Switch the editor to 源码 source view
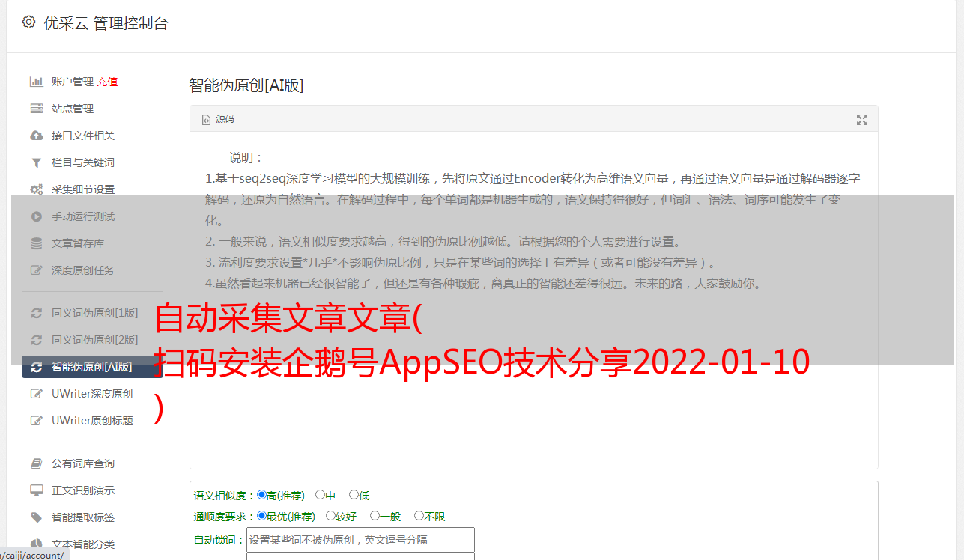This screenshot has width=964, height=560. 218,119
